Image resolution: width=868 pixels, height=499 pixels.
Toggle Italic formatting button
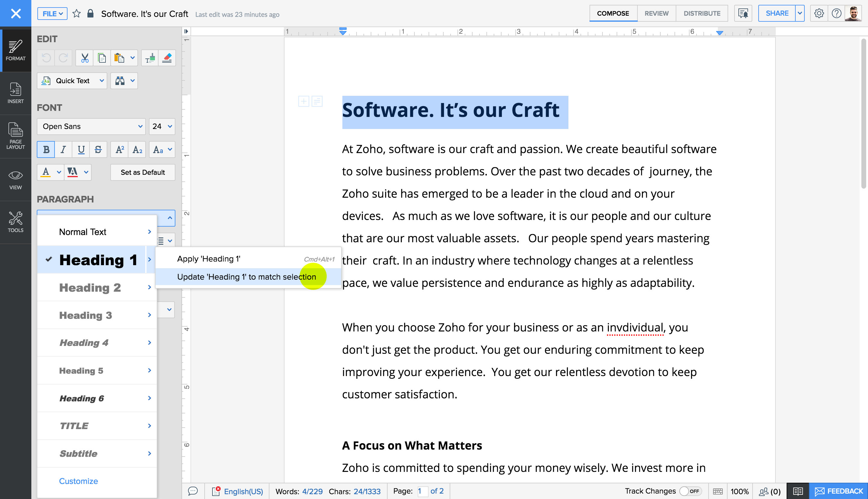(63, 150)
